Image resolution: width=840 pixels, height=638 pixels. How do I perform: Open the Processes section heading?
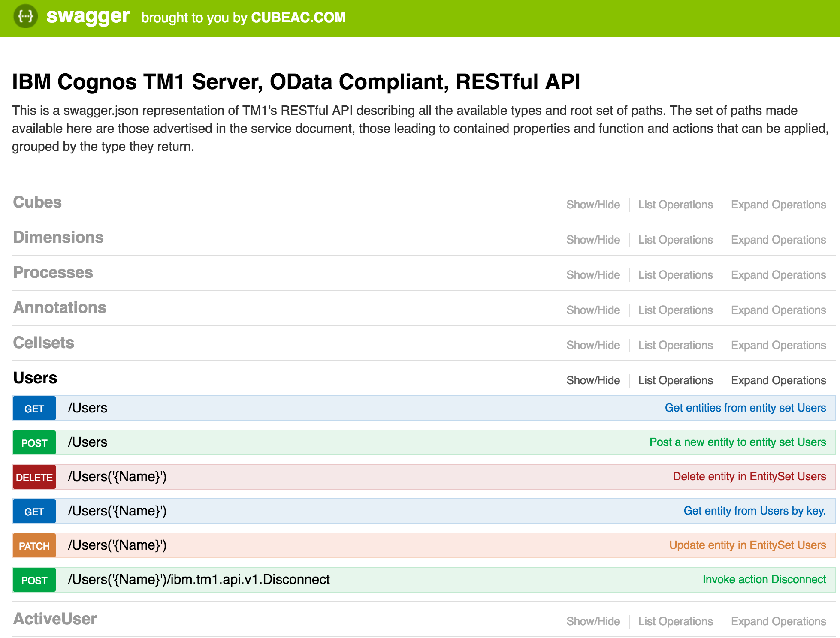pos(53,272)
